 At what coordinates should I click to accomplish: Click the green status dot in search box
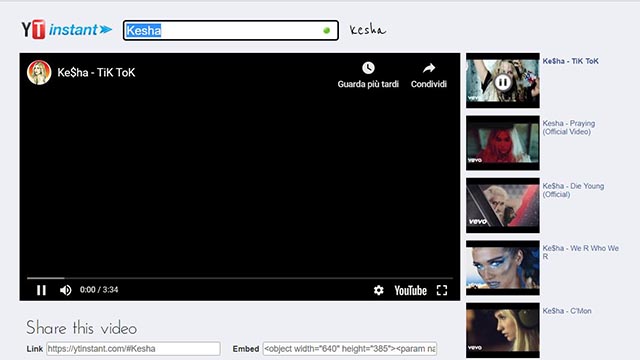326,30
